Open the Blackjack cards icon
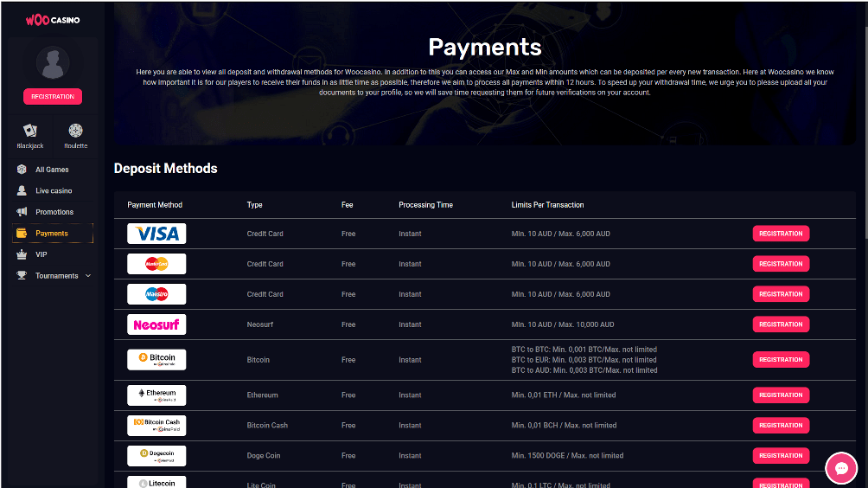The width and height of the screenshot is (868, 488). pyautogui.click(x=30, y=131)
